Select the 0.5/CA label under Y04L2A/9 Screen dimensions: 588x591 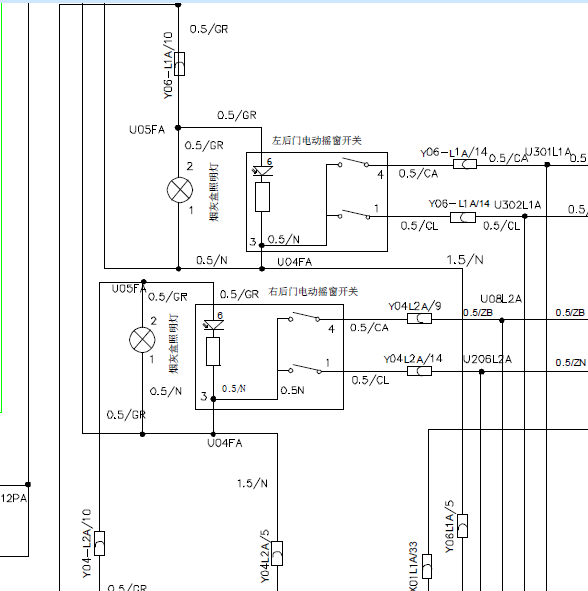tap(369, 328)
